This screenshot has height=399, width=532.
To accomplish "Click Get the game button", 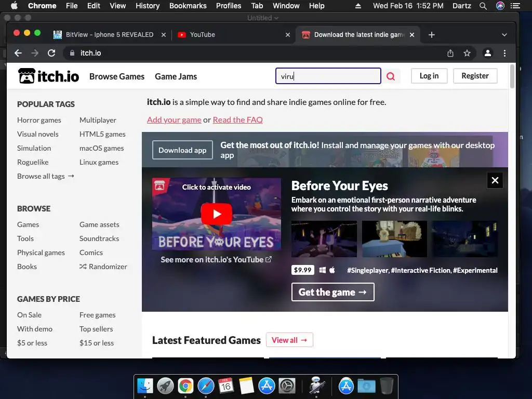I will coord(333,292).
